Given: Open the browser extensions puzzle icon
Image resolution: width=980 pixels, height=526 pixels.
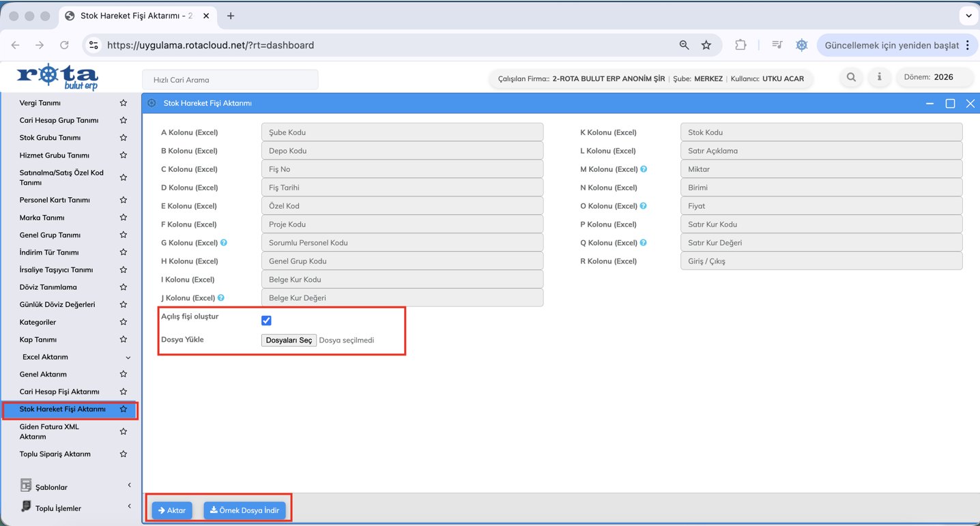Looking at the screenshot, I should pyautogui.click(x=740, y=45).
